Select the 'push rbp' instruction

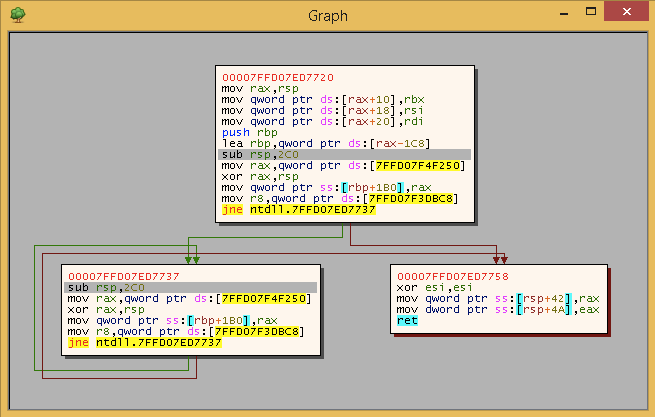click(250, 132)
